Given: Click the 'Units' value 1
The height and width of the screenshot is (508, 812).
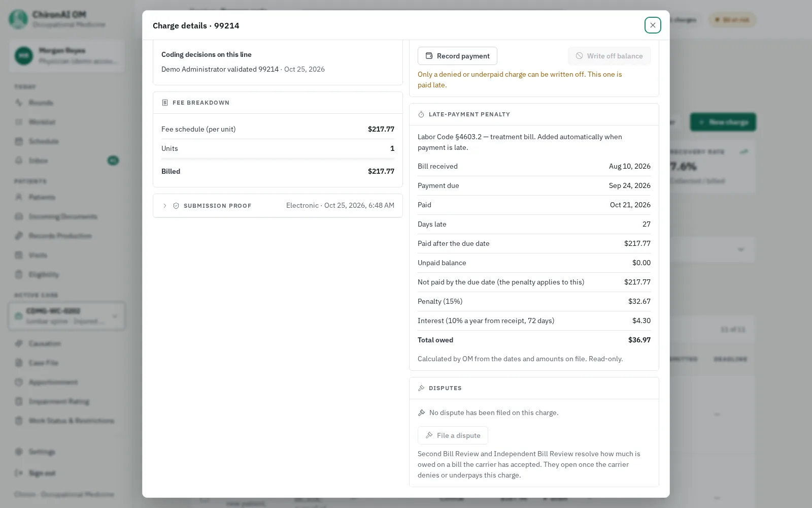Looking at the screenshot, I should [x=392, y=148].
